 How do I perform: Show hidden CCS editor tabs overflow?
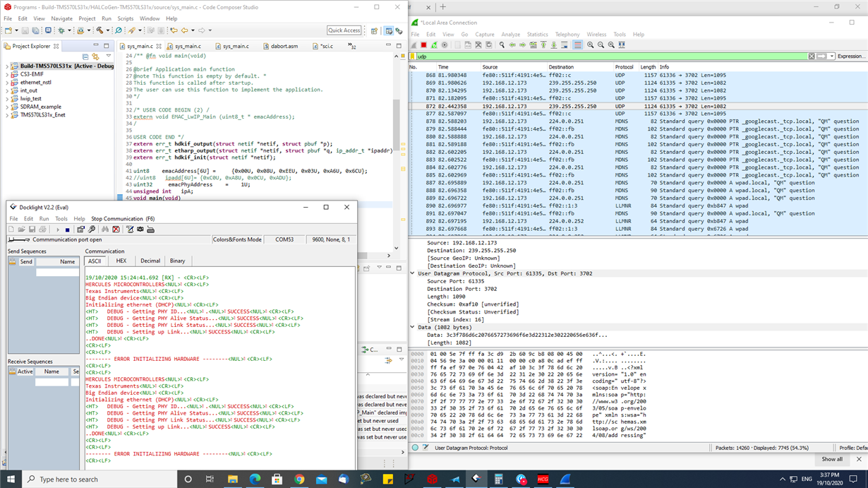[351, 46]
